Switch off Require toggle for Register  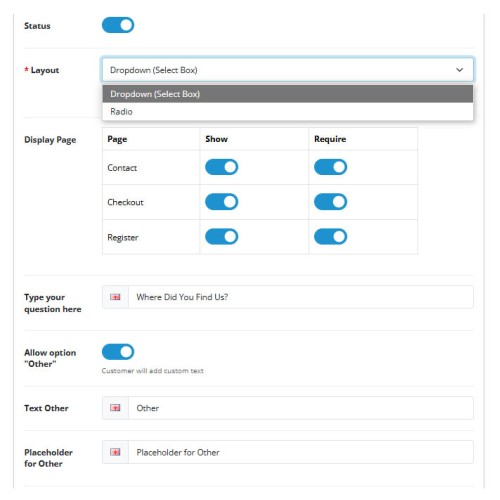click(x=330, y=237)
